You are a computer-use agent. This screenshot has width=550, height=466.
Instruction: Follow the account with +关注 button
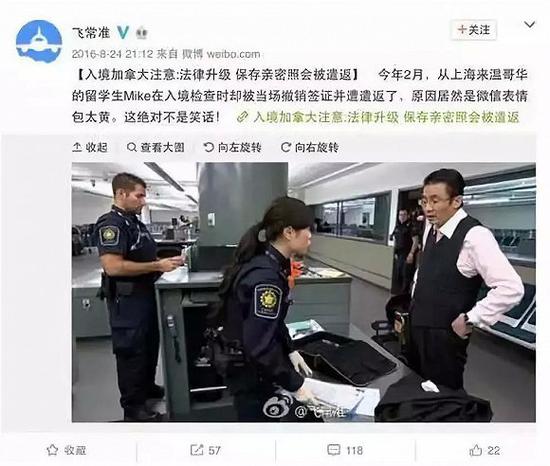473,30
